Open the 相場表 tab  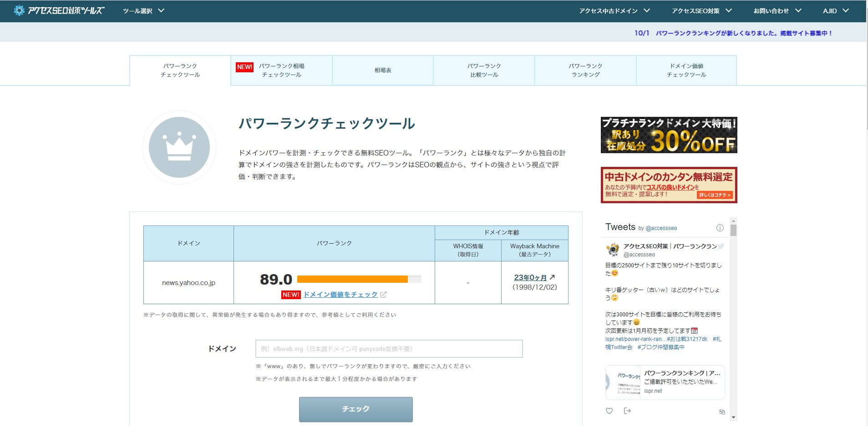(383, 70)
